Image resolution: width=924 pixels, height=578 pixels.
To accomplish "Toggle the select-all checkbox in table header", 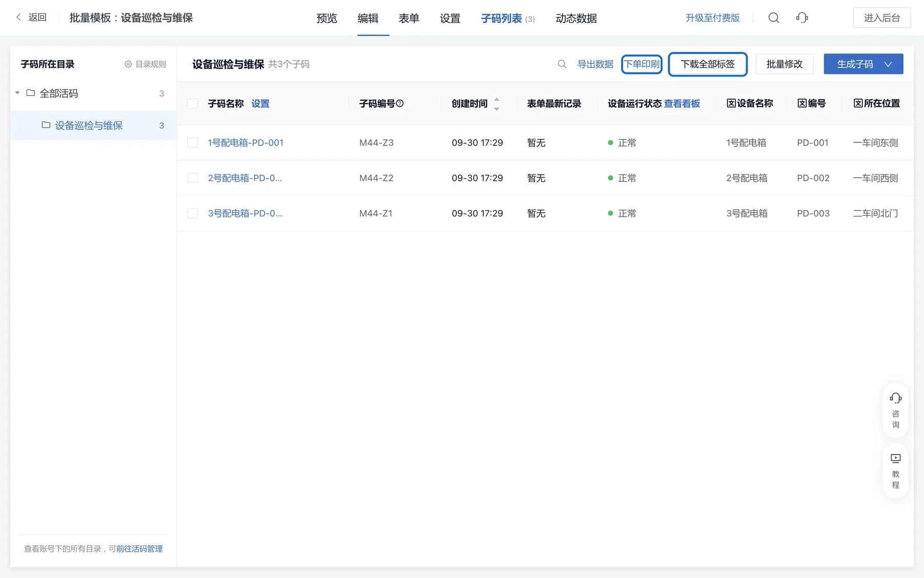I will pos(192,103).
